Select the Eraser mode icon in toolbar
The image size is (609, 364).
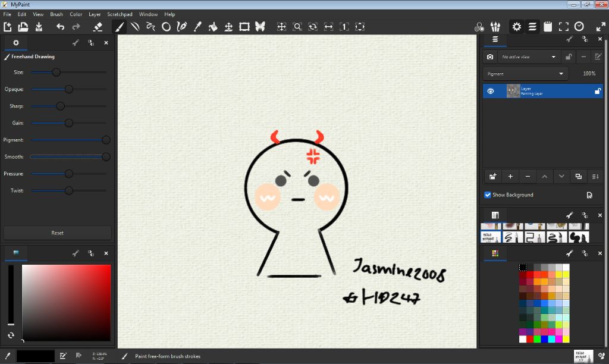coord(98,27)
